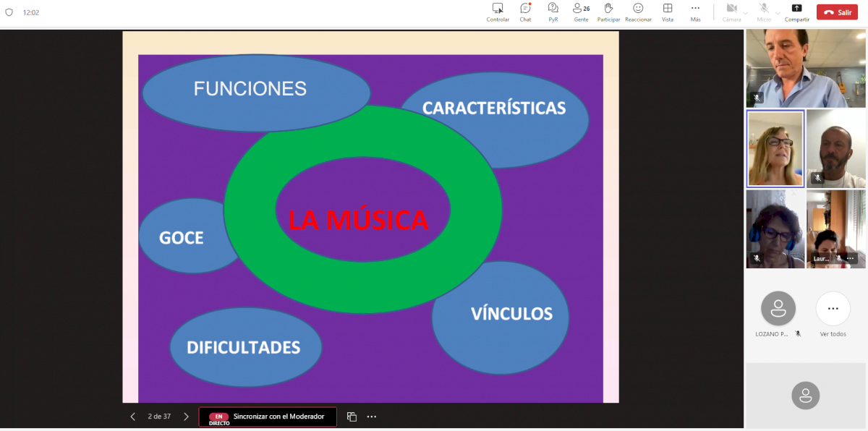Screen dimensions: 868x431
Task: Click the Compartir share screen icon
Action: coord(796,9)
